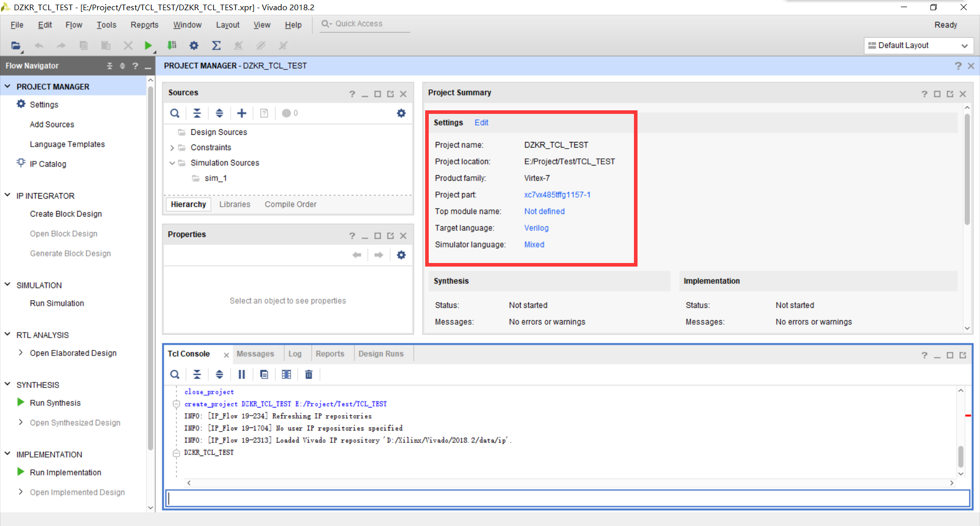The image size is (980, 526).
Task: Collapse PROJECT MANAGER section
Action: [8, 86]
